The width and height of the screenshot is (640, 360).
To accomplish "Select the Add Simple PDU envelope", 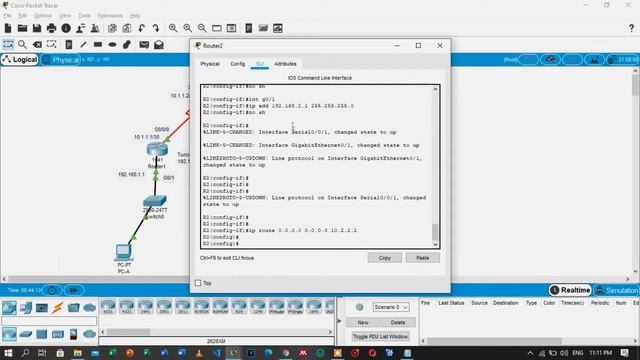I will coord(144,44).
